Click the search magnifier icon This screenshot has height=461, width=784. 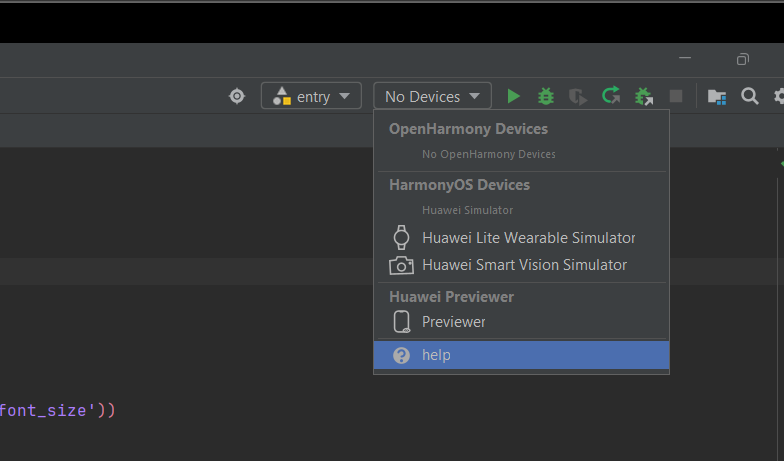tap(750, 96)
